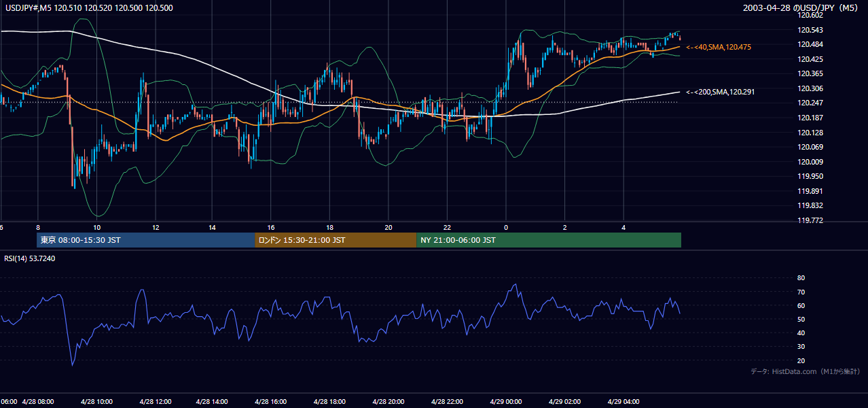Click hour label 8 under the price chart

pyautogui.click(x=38, y=227)
